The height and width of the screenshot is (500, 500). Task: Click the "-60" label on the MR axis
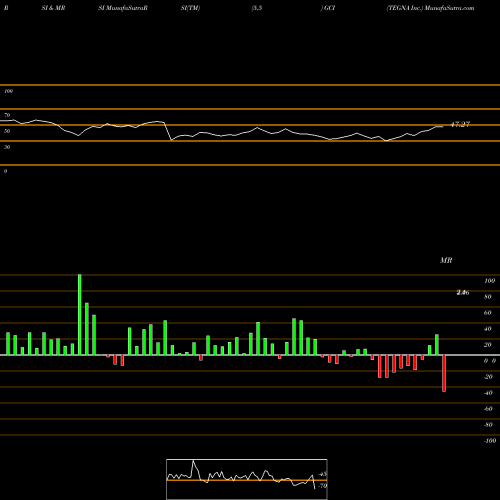pos(488,409)
